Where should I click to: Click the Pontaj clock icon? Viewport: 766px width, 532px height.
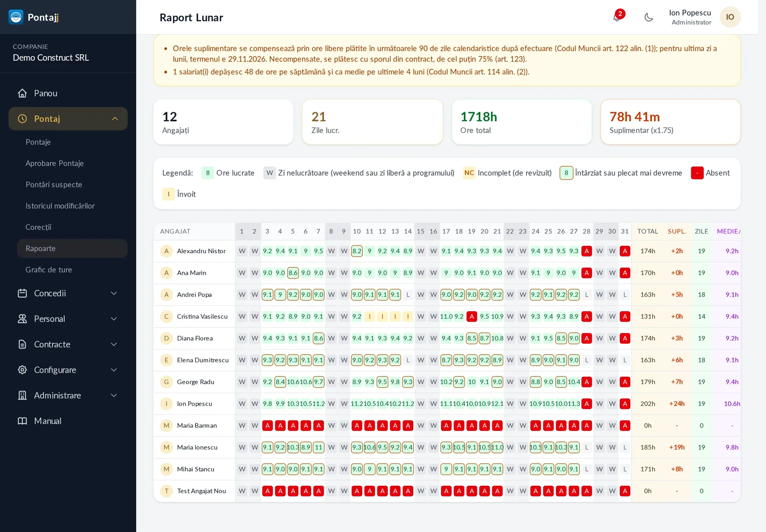click(22, 119)
